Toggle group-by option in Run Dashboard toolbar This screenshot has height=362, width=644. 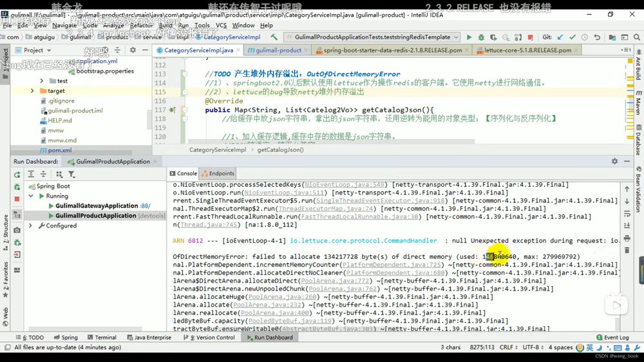59,175
